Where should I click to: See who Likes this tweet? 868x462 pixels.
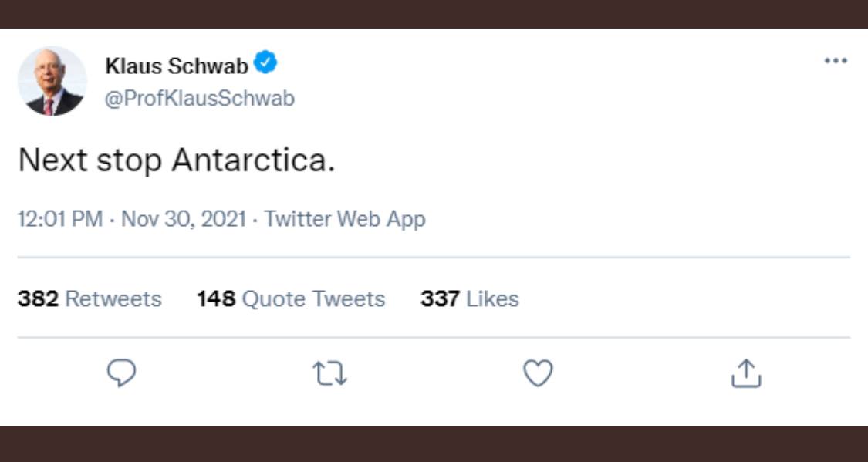click(x=492, y=298)
